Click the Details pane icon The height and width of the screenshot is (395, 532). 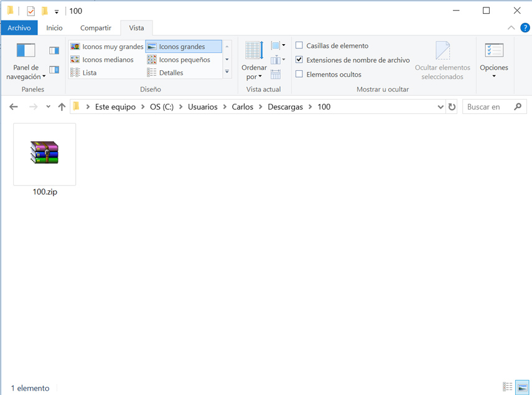54,70
